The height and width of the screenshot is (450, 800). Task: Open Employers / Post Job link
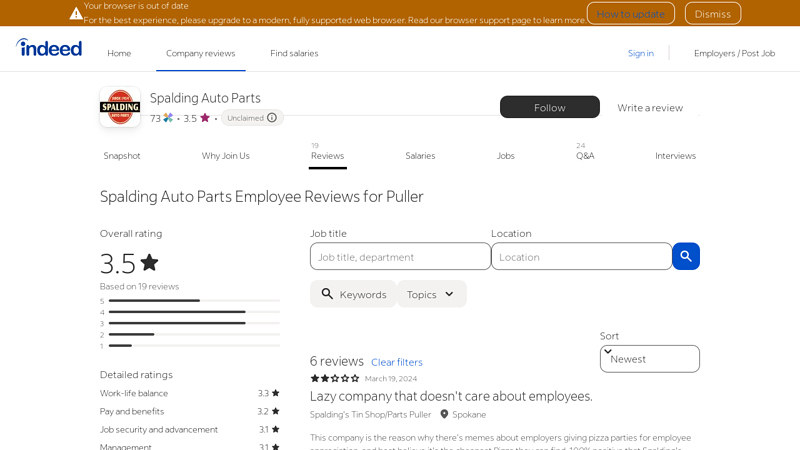(734, 53)
